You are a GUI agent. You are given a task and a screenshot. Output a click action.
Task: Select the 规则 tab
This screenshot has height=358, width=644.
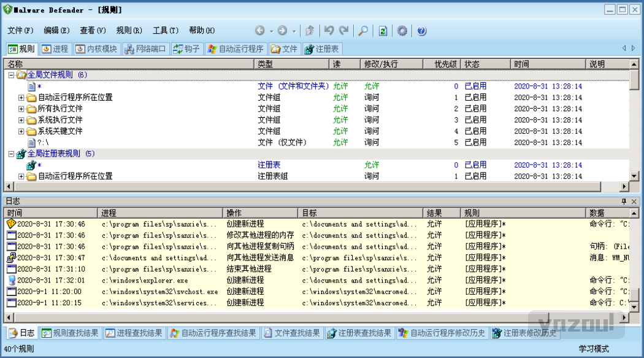pyautogui.click(x=21, y=49)
